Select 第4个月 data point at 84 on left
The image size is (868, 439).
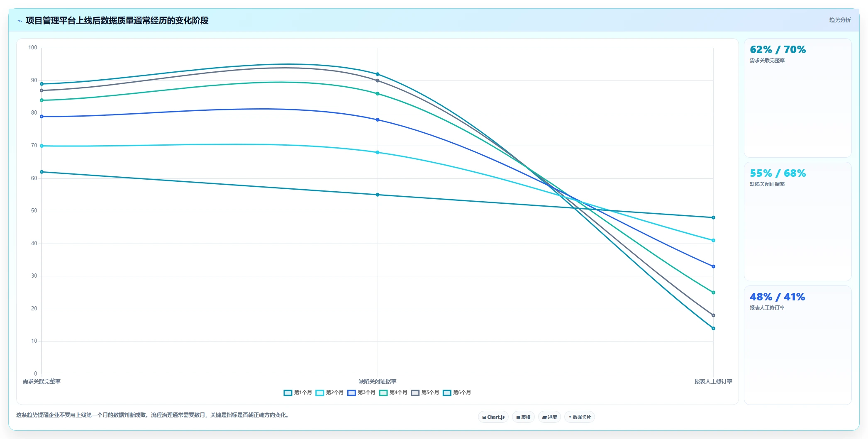coord(41,100)
